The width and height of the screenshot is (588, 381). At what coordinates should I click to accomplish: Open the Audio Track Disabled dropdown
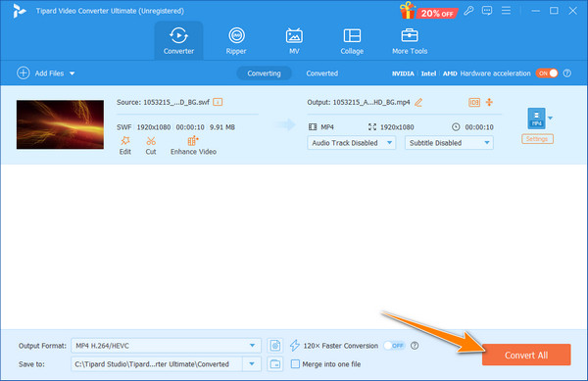click(352, 143)
